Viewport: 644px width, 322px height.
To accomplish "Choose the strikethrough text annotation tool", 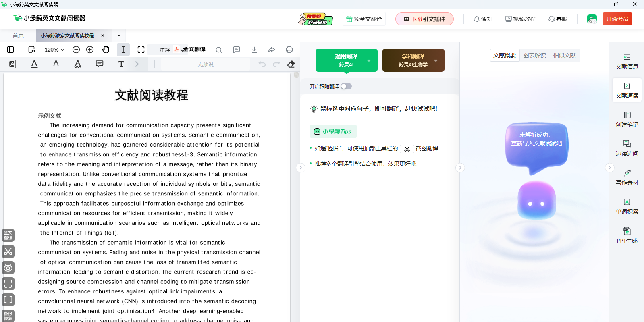I will coord(56,64).
